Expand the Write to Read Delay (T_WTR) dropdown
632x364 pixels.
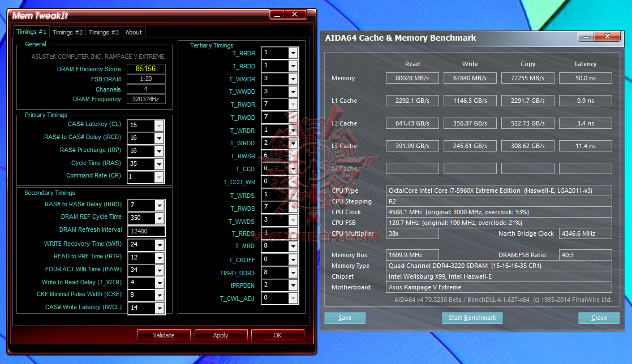pos(160,283)
